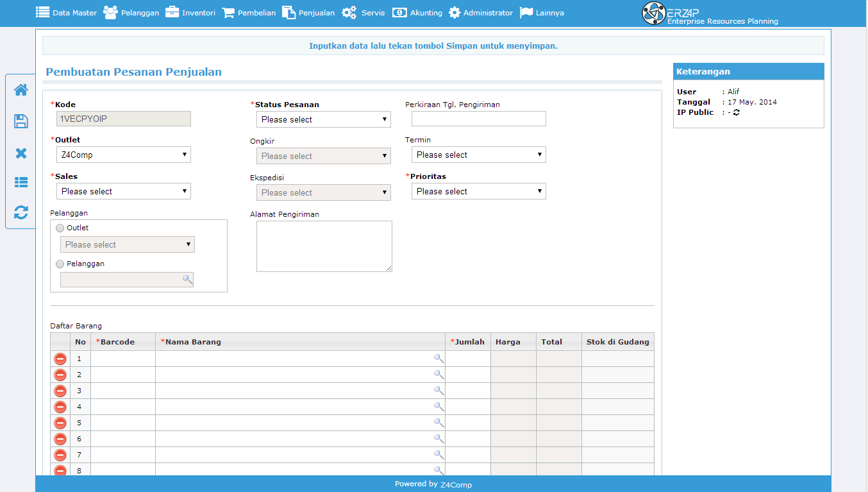This screenshot has width=868, height=492.
Task: Open the Ekspedisi dropdown
Action: tap(324, 192)
